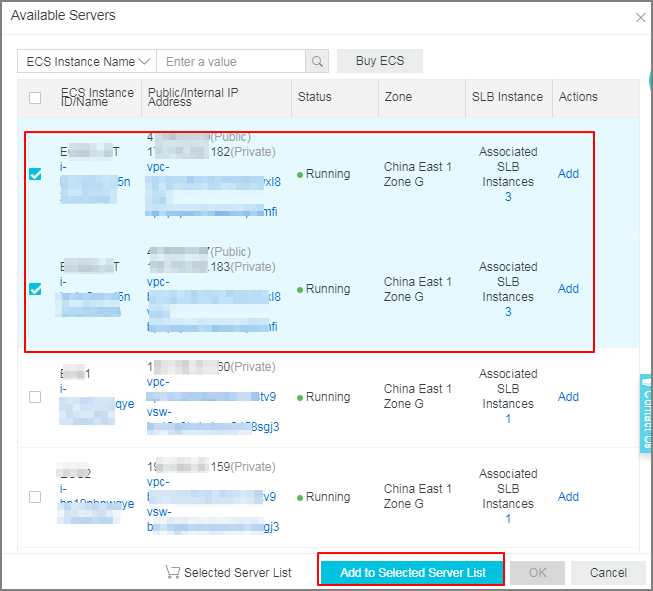Click the Status column header
The height and width of the screenshot is (591, 653).
[314, 97]
